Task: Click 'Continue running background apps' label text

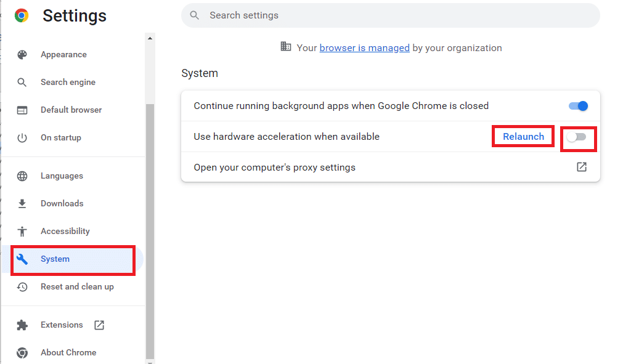Action: click(341, 106)
